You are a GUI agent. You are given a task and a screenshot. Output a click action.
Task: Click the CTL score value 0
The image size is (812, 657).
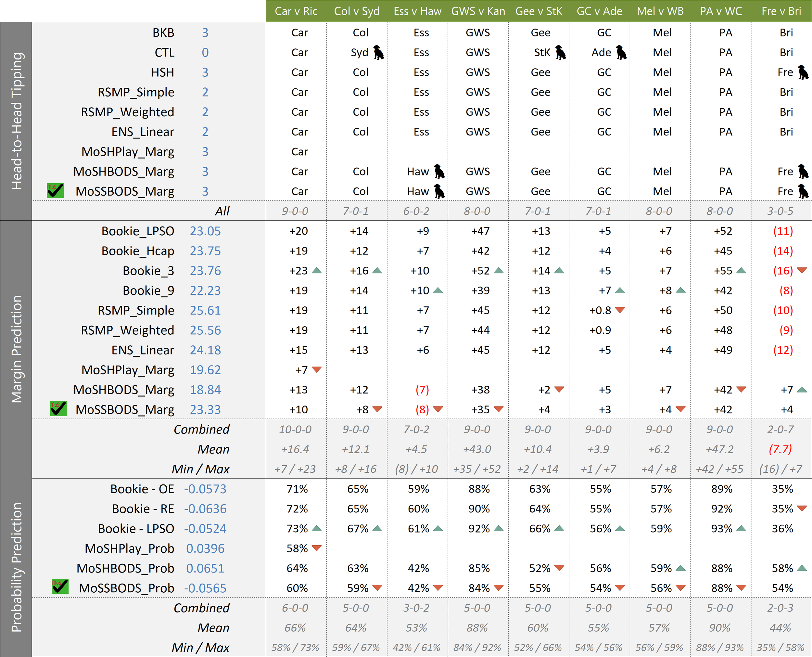coord(205,53)
